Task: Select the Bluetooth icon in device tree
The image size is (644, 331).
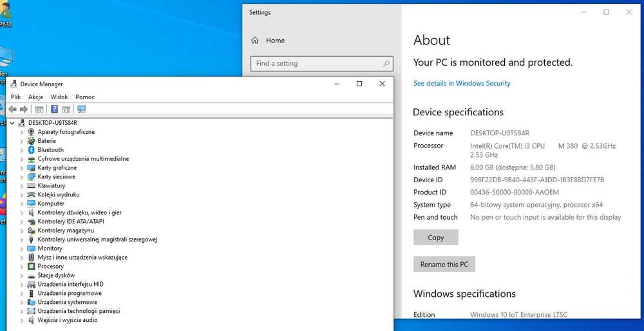Action: point(31,150)
